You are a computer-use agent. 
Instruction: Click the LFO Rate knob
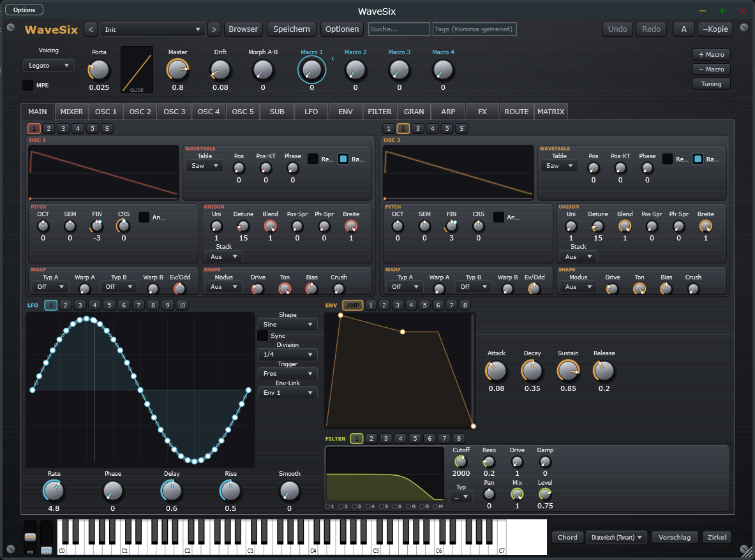click(x=54, y=490)
